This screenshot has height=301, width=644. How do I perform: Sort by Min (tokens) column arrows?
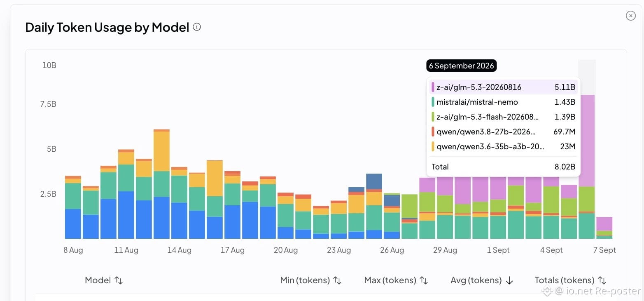[337, 280]
